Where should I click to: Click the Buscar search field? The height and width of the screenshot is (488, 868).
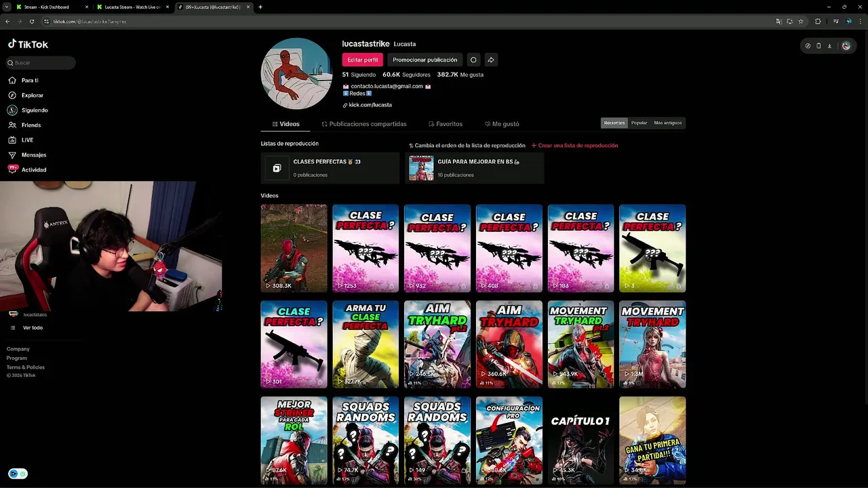[41, 62]
